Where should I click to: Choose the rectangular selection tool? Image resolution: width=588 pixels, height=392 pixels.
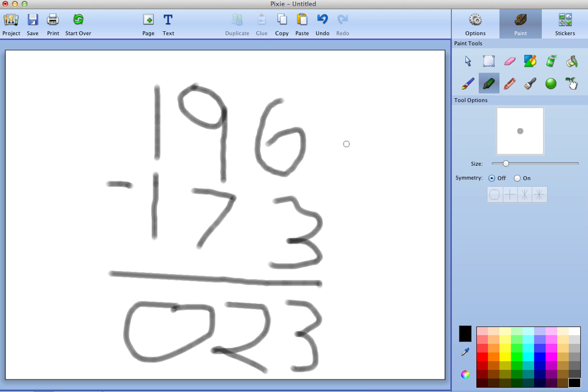(x=488, y=61)
